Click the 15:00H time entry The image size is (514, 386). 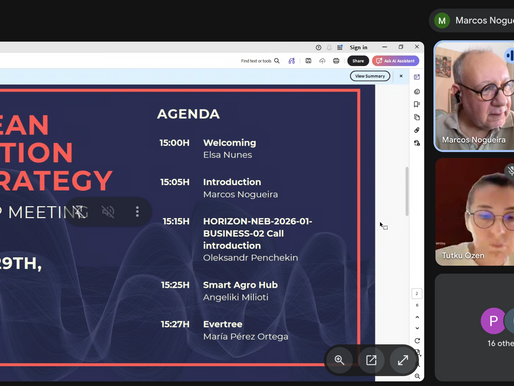click(x=174, y=143)
